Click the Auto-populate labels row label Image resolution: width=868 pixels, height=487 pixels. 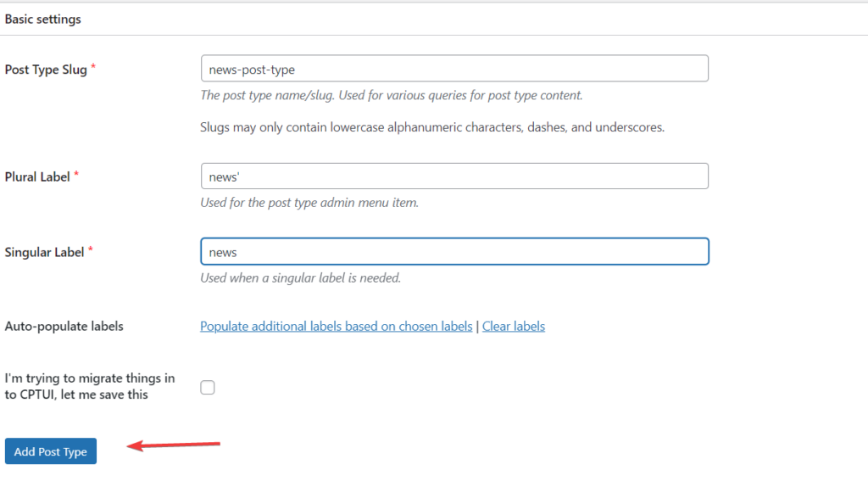64,326
